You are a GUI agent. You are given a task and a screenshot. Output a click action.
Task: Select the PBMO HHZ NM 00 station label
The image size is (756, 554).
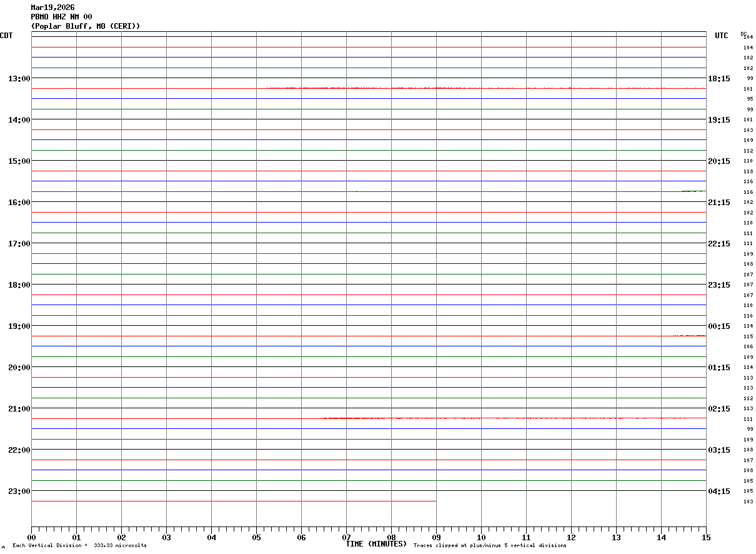click(x=61, y=17)
